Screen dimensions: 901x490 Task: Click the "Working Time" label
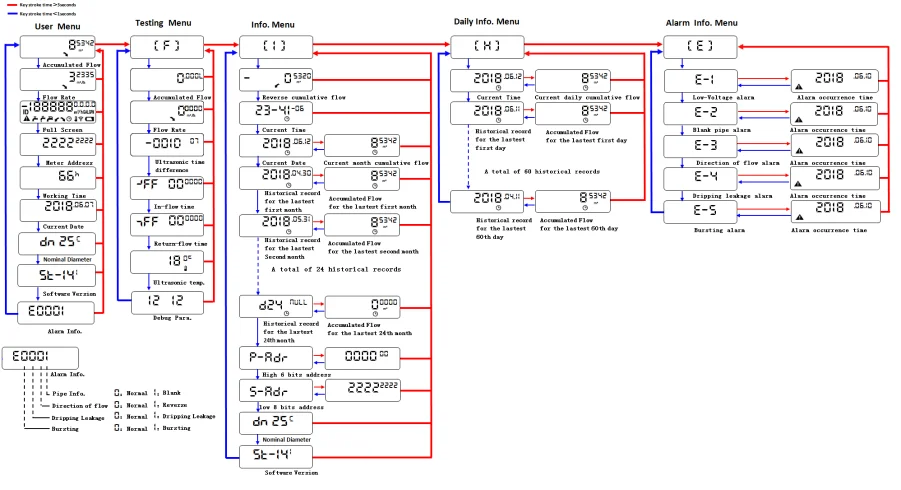point(64,196)
